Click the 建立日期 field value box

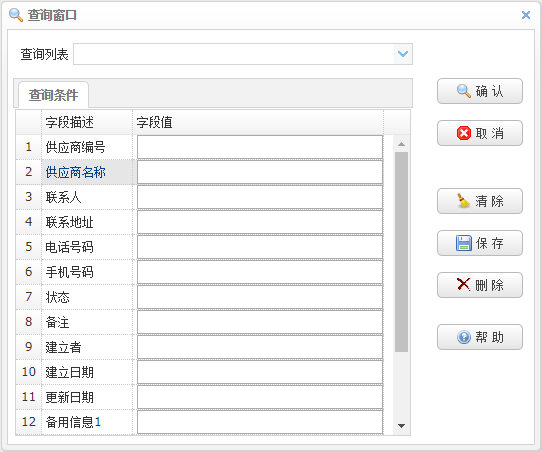260,372
